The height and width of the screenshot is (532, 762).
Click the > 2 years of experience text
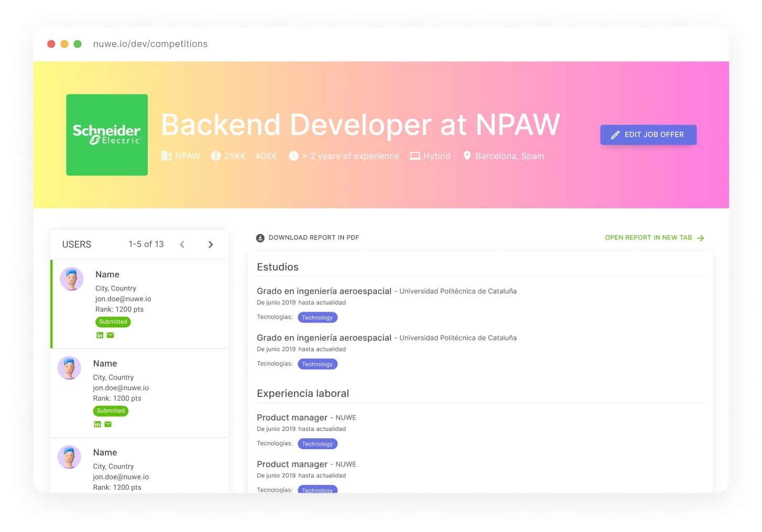click(351, 156)
